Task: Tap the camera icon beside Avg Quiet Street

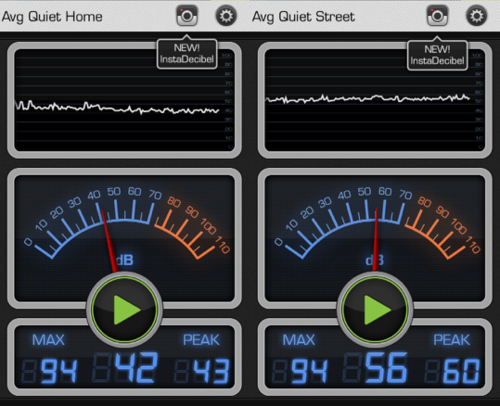Action: [x=437, y=16]
